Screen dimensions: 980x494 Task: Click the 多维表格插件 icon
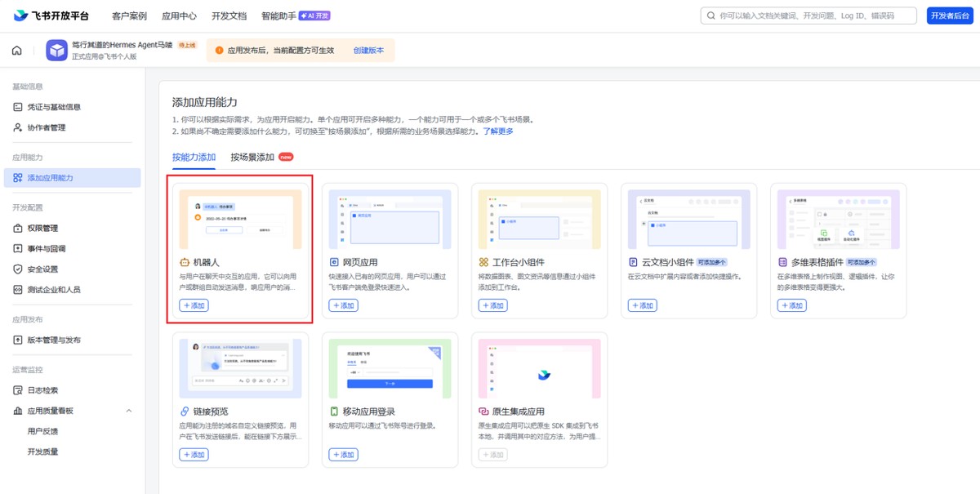[783, 263]
